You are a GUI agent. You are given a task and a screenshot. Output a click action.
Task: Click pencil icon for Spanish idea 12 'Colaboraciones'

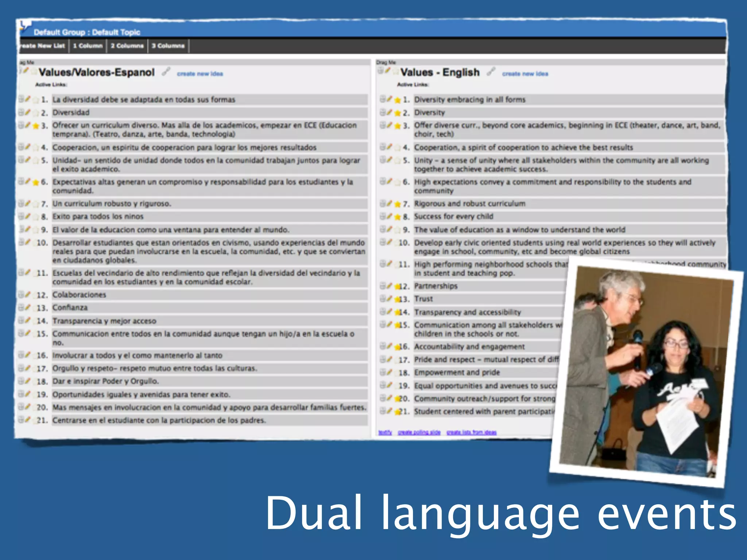[28, 294]
